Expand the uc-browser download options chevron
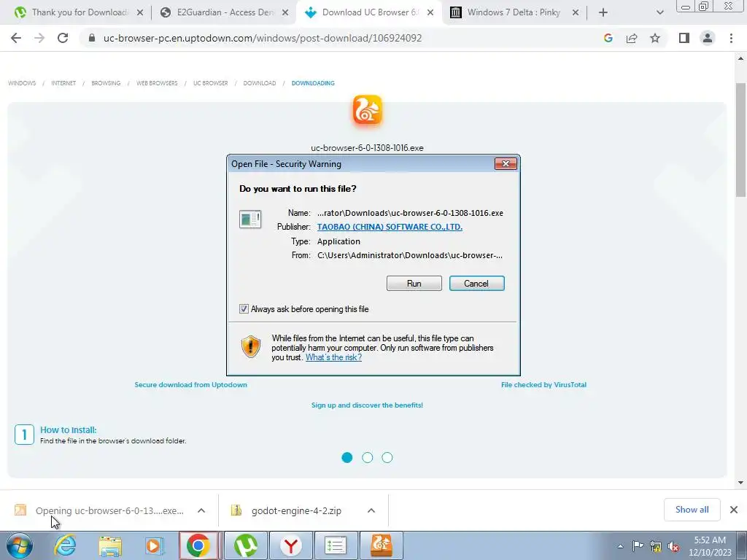This screenshot has height=560, width=747. [x=201, y=510]
